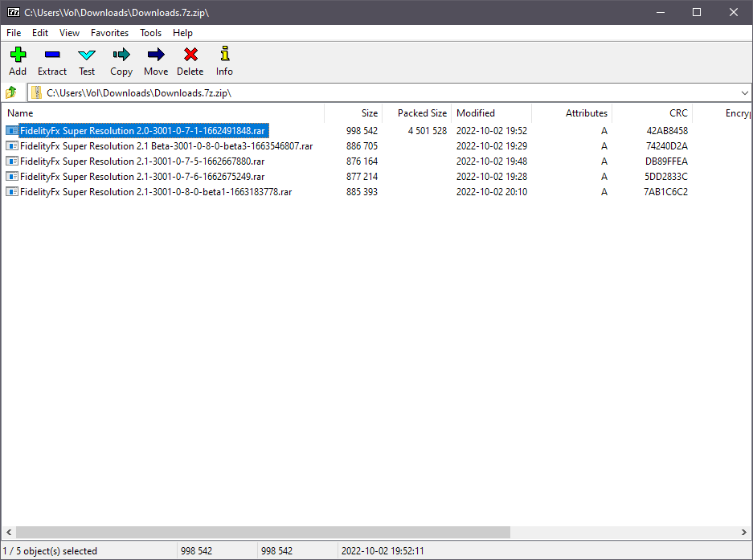Click file icon of 2.1-3001-0-7-6 rar
The image size is (753, 560).
(12, 177)
